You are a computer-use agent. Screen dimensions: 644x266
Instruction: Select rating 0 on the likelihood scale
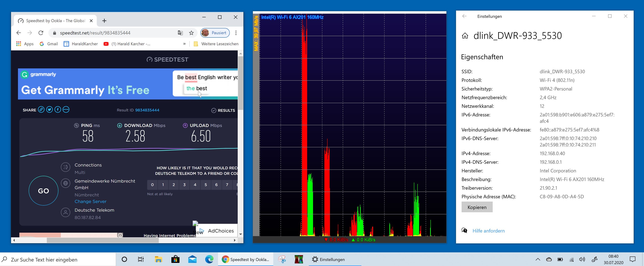coord(152,185)
